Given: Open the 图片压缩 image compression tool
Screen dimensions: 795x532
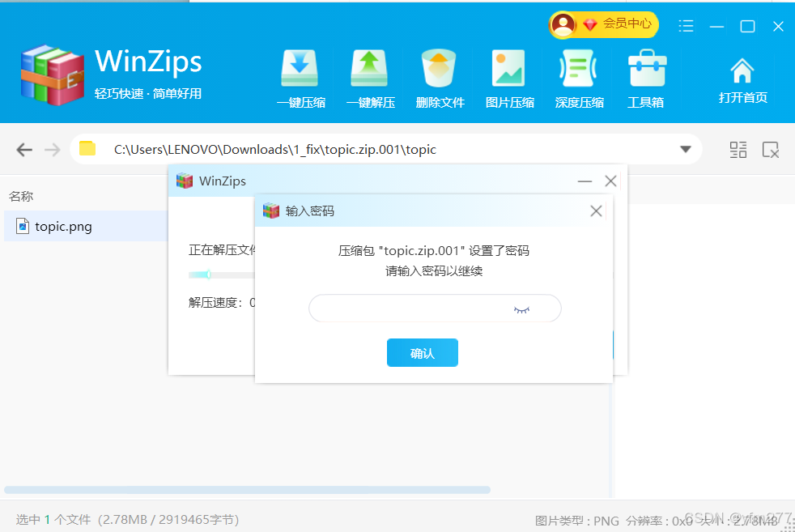Looking at the screenshot, I should pos(509,79).
